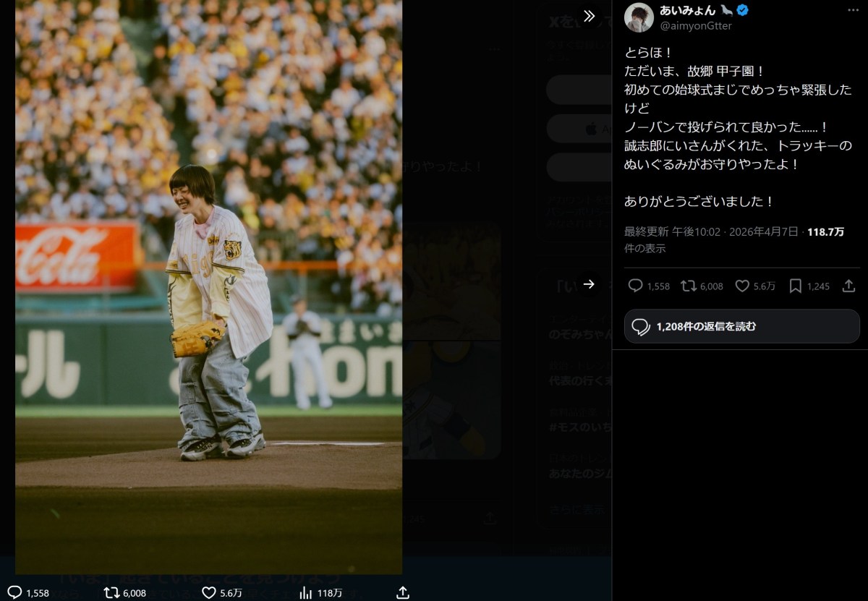Click the repost icon under the photo

click(111, 592)
